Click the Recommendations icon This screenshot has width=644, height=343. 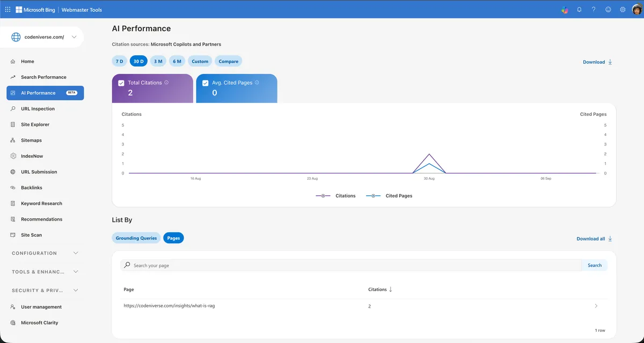[13, 219]
